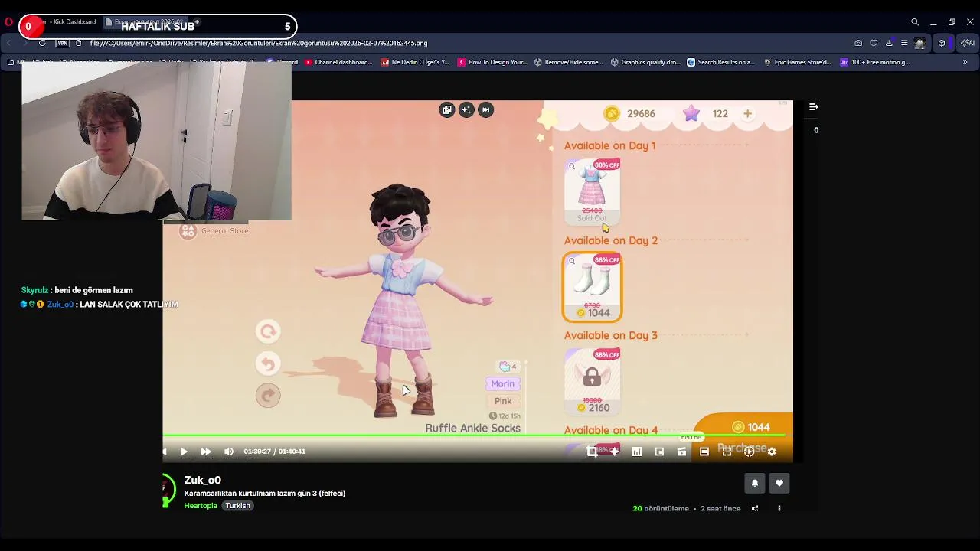Screen dimensions: 980x551
Task: Expand the bookmarks overflow chevron
Action: (x=965, y=62)
